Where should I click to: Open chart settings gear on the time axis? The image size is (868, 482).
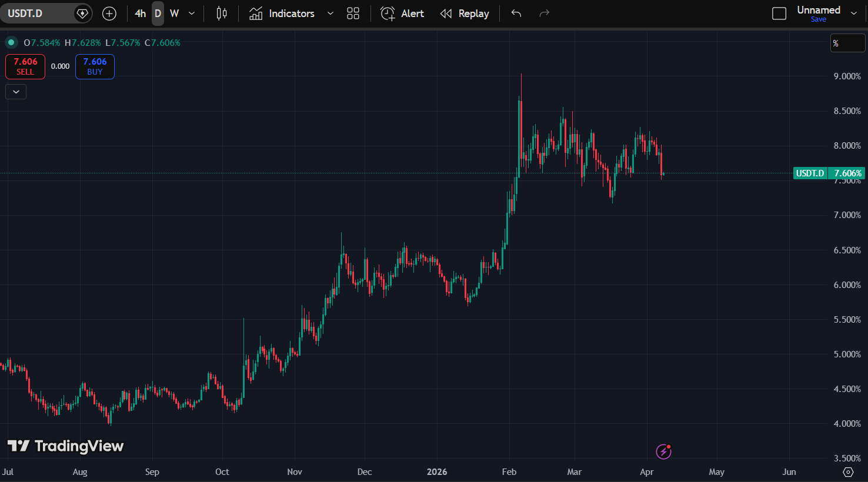pos(848,472)
